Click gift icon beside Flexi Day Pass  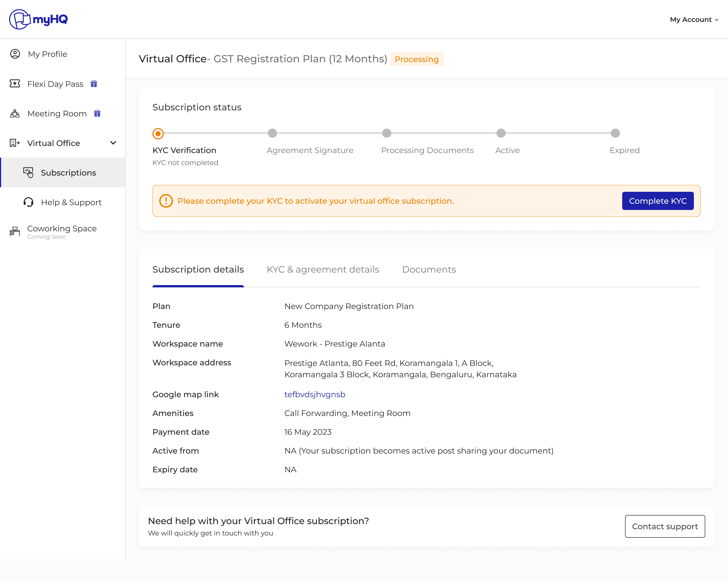[x=94, y=83]
